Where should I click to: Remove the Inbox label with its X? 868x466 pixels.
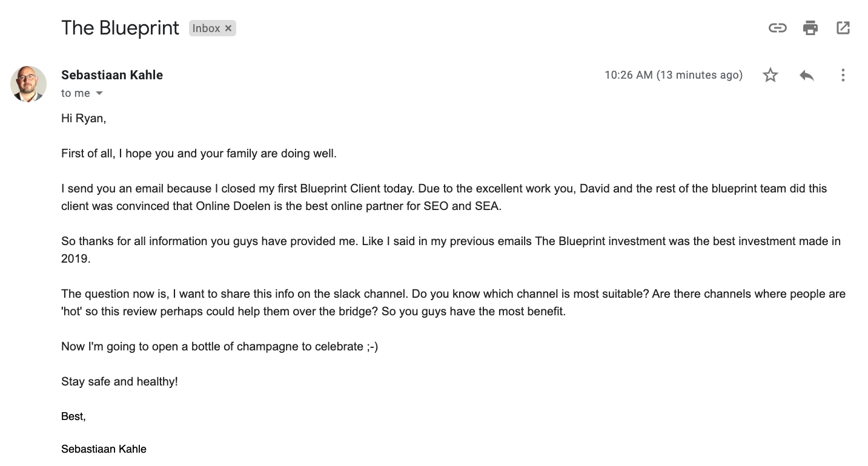[228, 28]
